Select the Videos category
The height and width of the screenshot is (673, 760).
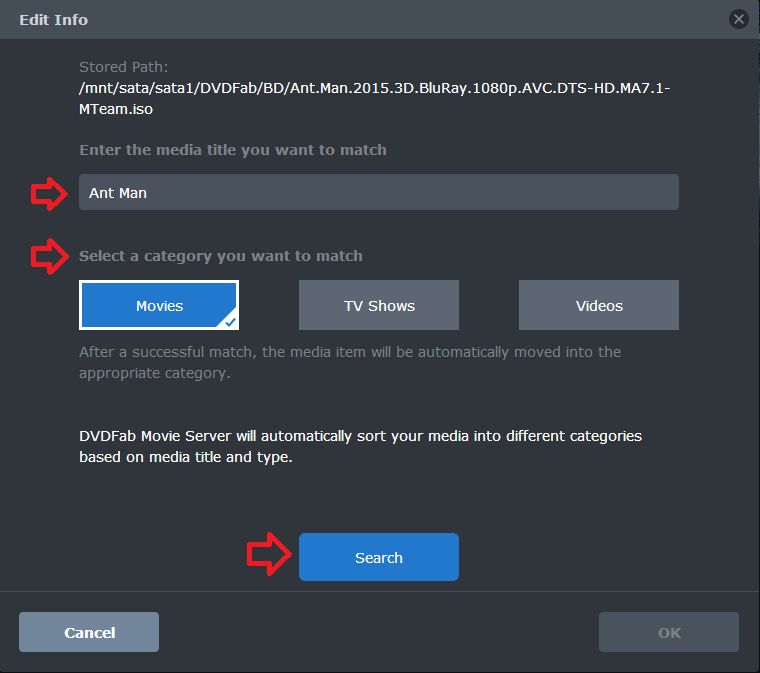pos(599,305)
